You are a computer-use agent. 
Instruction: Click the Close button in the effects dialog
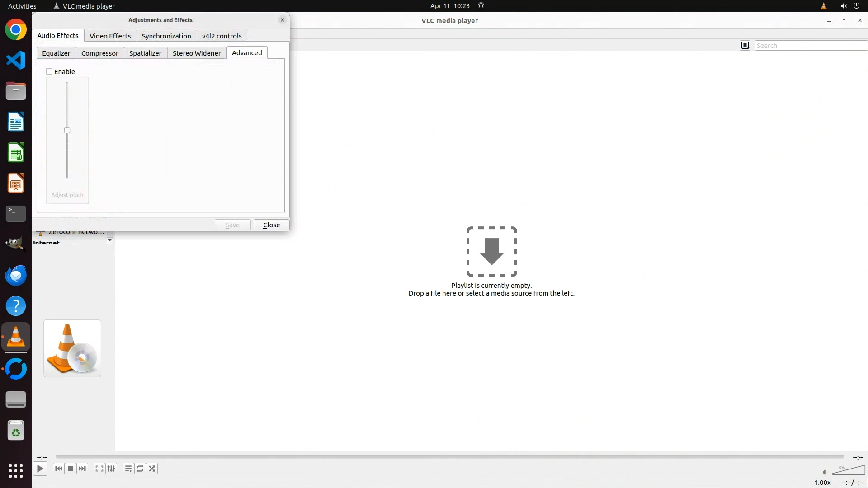(x=271, y=225)
